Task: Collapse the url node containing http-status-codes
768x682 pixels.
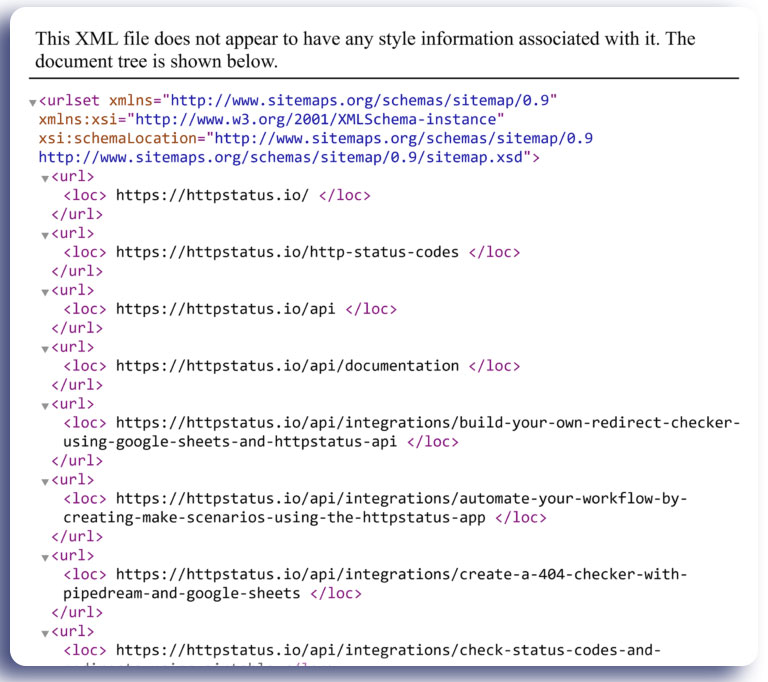Action: 45,235
